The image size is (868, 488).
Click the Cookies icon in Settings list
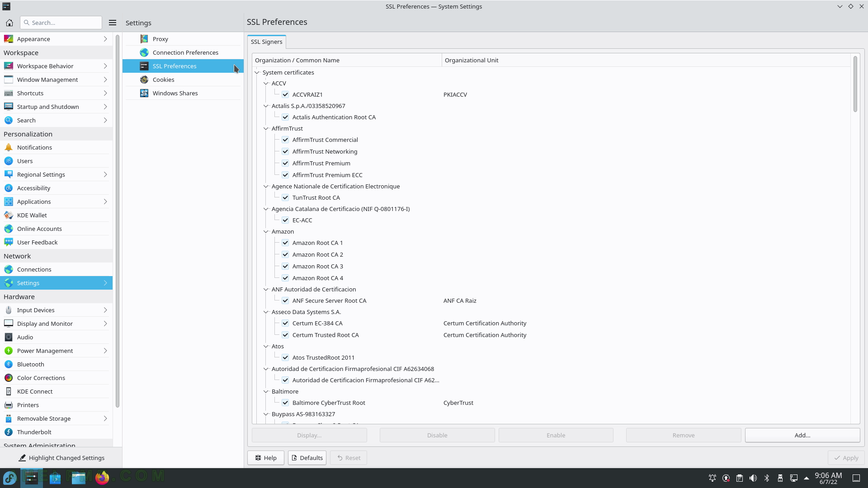click(144, 80)
